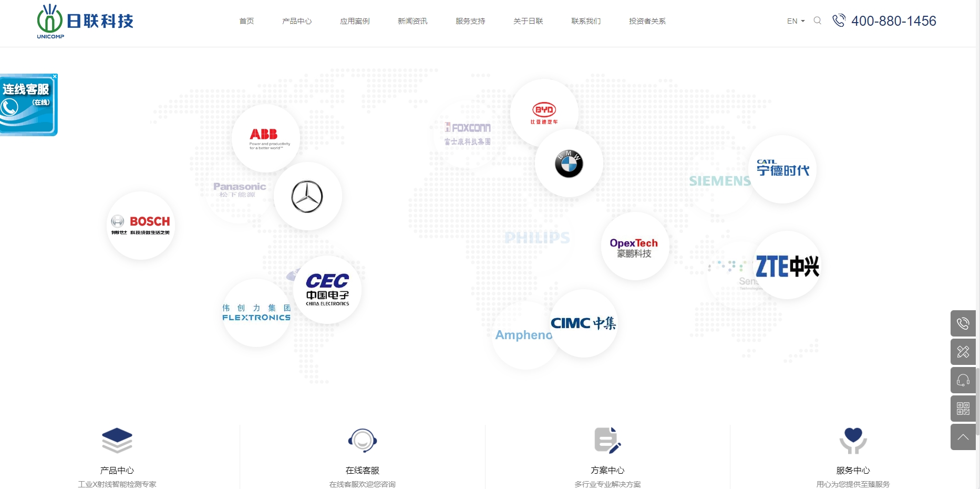Go to 应用案例 in top navigation
The image size is (980, 489).
[355, 21]
